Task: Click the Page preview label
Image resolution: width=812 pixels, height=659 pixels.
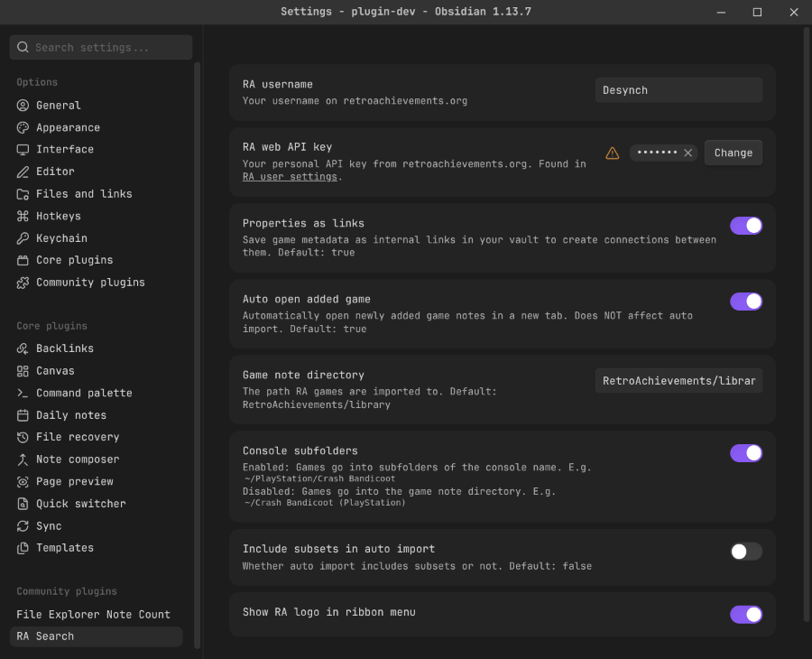Action: coord(75,482)
